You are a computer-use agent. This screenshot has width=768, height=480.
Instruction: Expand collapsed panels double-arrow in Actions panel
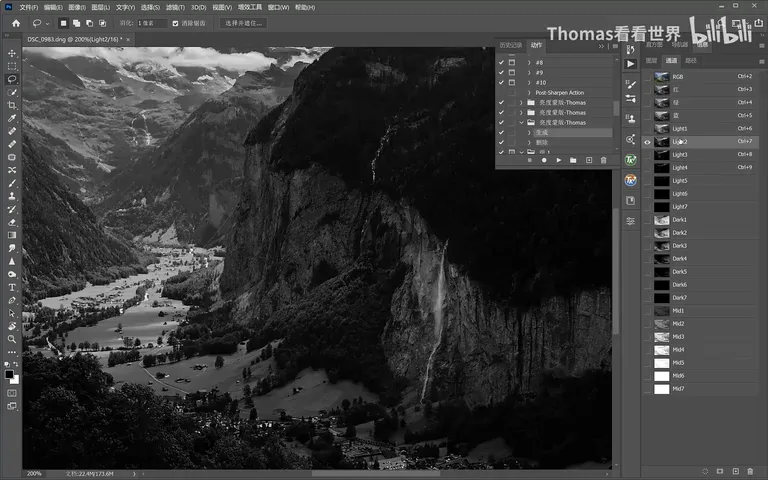[x=601, y=46]
